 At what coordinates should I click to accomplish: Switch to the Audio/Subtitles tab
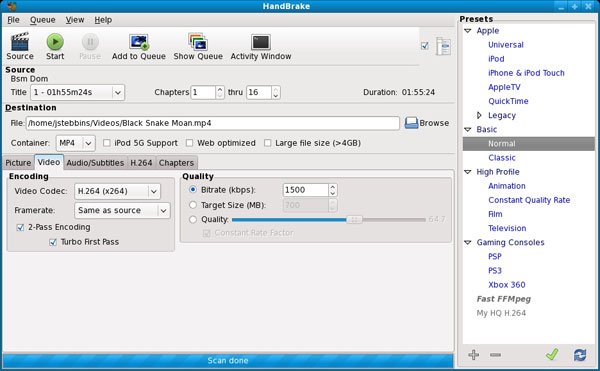[95, 163]
